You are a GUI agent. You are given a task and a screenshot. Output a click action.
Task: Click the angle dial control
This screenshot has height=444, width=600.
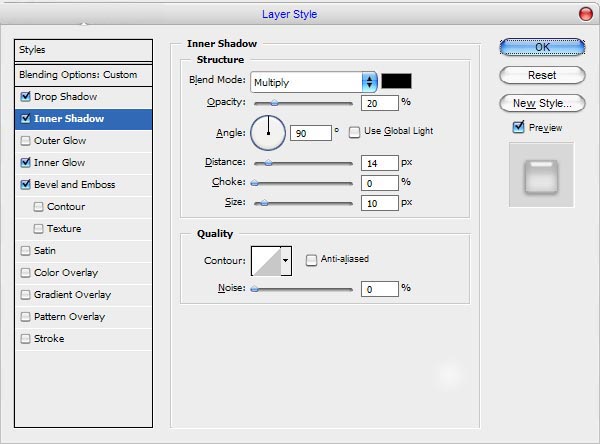268,131
